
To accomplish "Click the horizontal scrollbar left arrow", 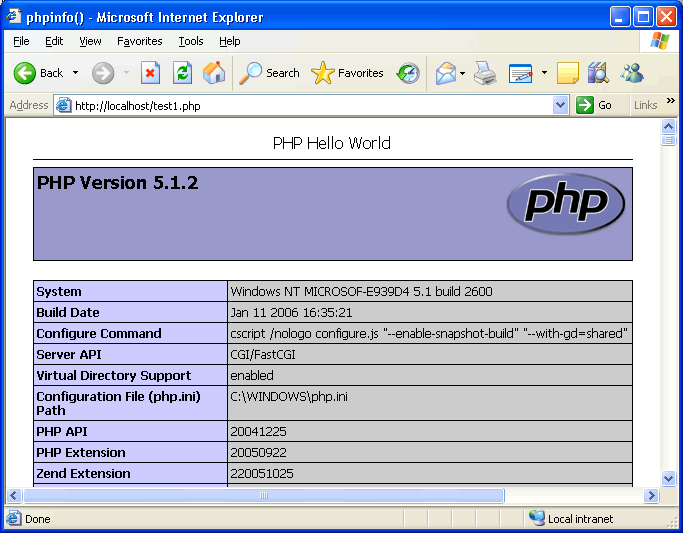I will pos(13,496).
